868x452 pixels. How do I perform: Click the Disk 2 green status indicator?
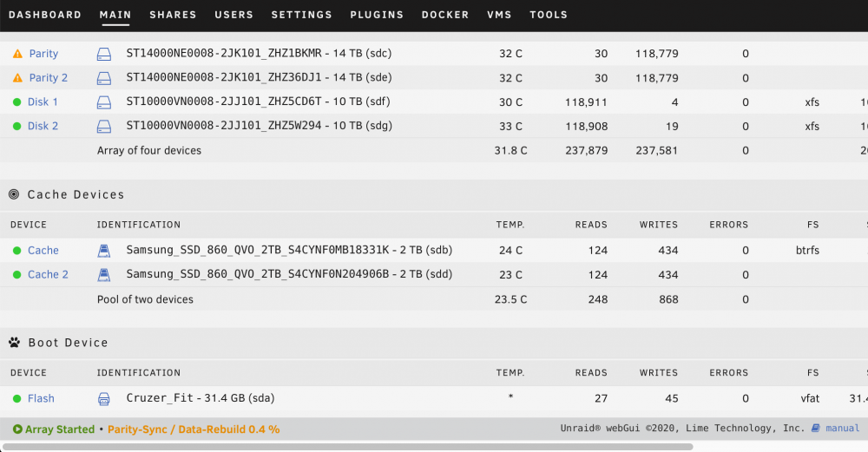point(17,126)
